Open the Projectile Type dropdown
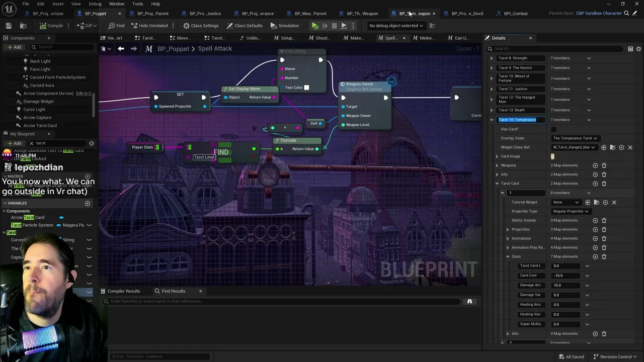 571,211
